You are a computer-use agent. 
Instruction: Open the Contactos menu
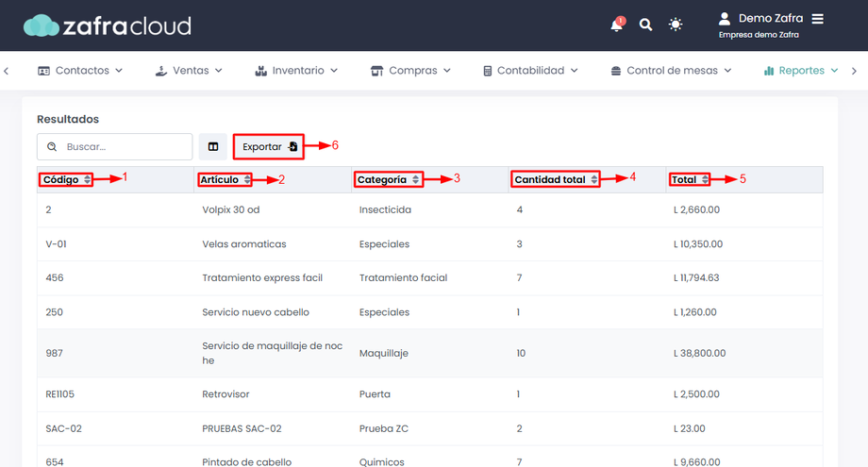(80, 71)
